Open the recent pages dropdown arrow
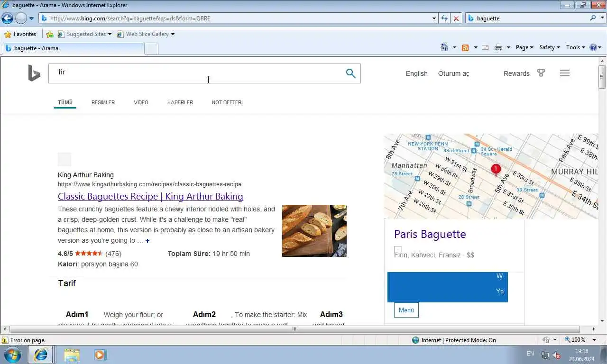Viewport: 607px width, 364px height. click(31, 18)
